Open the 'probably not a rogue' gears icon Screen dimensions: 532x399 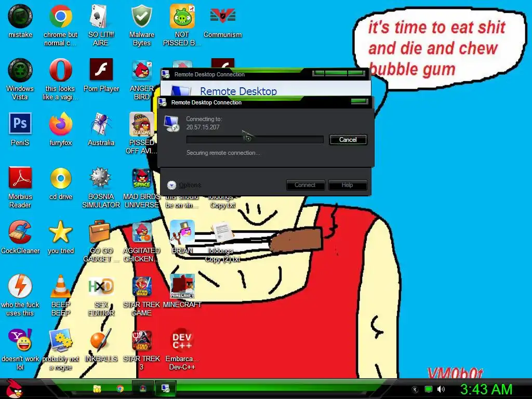point(60,349)
